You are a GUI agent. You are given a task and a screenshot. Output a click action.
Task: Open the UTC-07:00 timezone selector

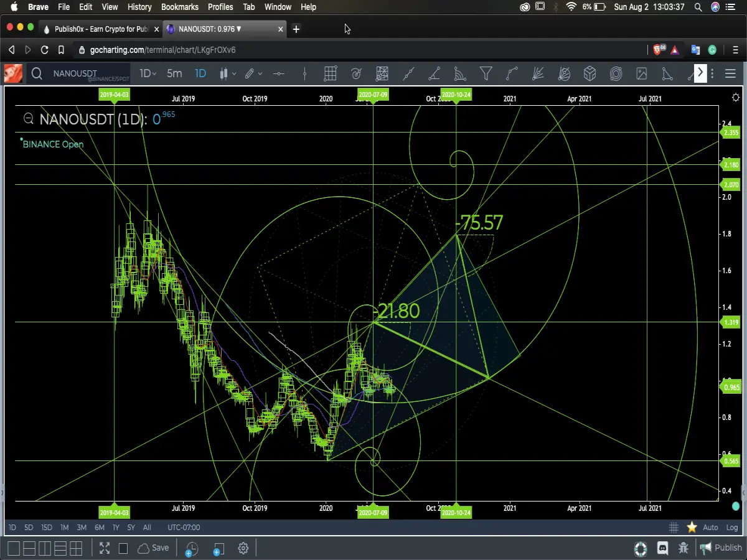click(x=184, y=528)
